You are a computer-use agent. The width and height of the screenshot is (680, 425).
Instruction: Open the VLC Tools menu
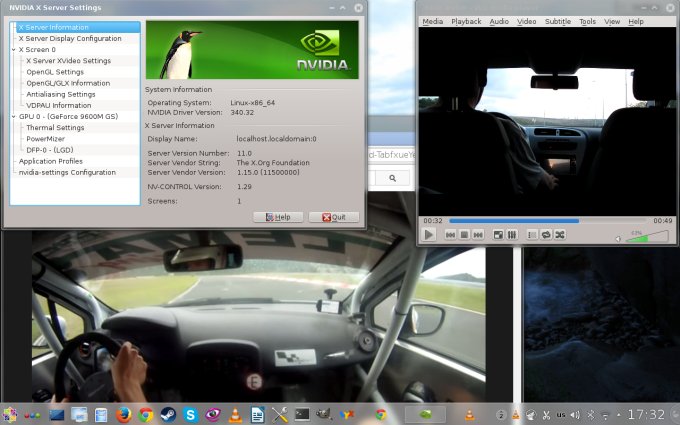click(x=588, y=21)
